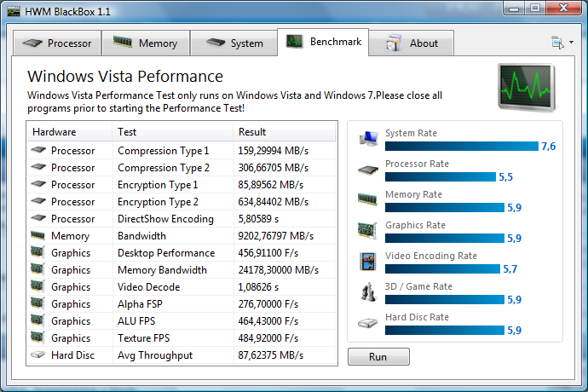Click graphics icon in Desktop Performance row
This screenshot has height=392, width=588.
(37, 252)
